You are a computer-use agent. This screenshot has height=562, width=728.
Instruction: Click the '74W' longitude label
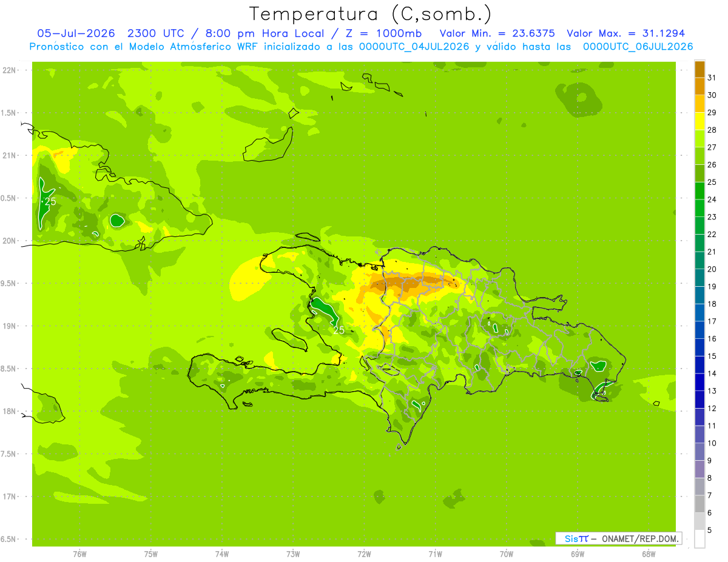click(222, 554)
